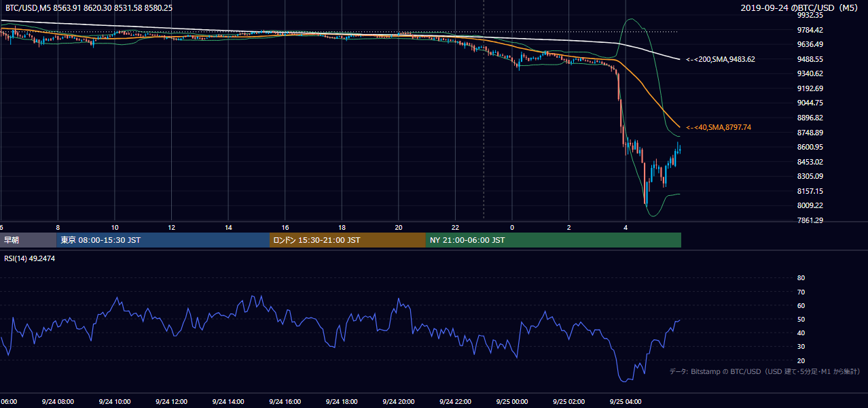Screen dimensions: 868x408
Task: Click RSI axis level 50
Action: [801, 319]
